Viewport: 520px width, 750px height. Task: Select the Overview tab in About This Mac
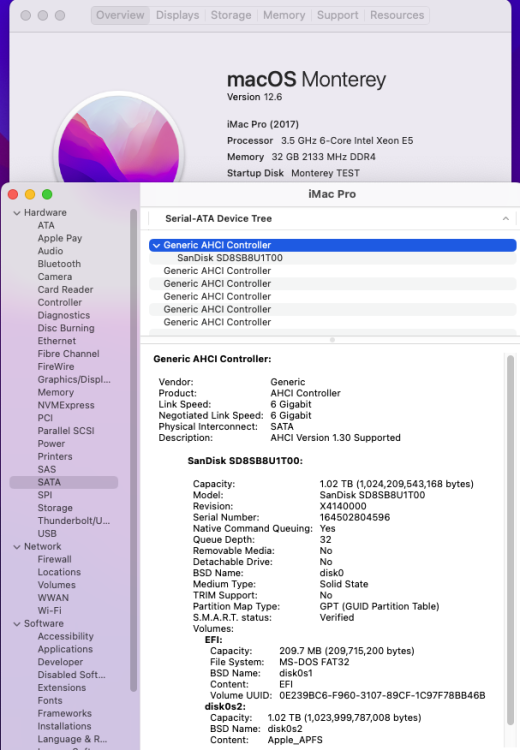point(120,15)
